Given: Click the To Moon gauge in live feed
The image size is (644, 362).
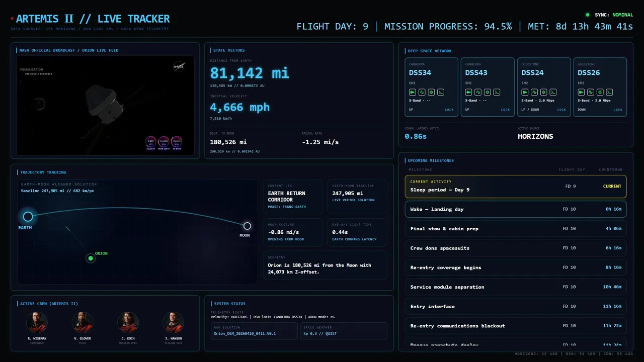Looking at the screenshot, I should 176,142.
